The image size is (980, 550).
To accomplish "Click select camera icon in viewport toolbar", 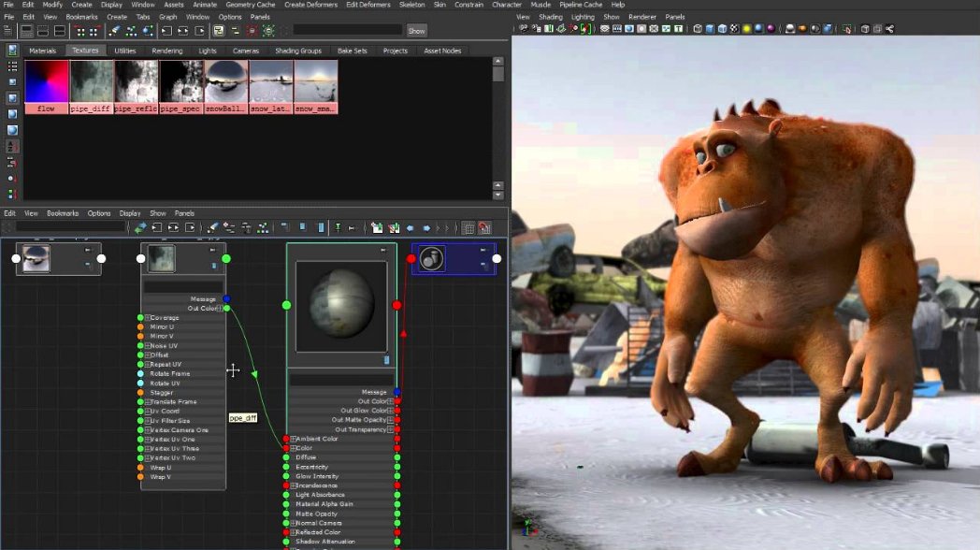I will 524,29.
